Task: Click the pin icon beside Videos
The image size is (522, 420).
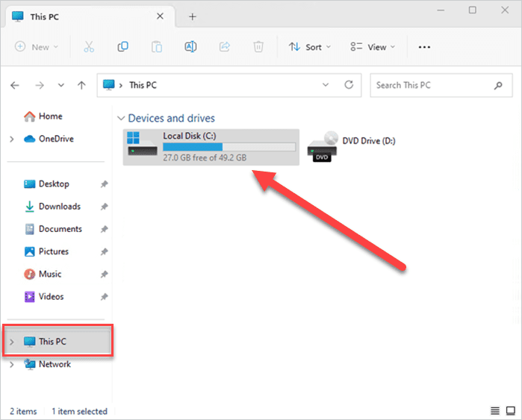Action: [x=105, y=296]
